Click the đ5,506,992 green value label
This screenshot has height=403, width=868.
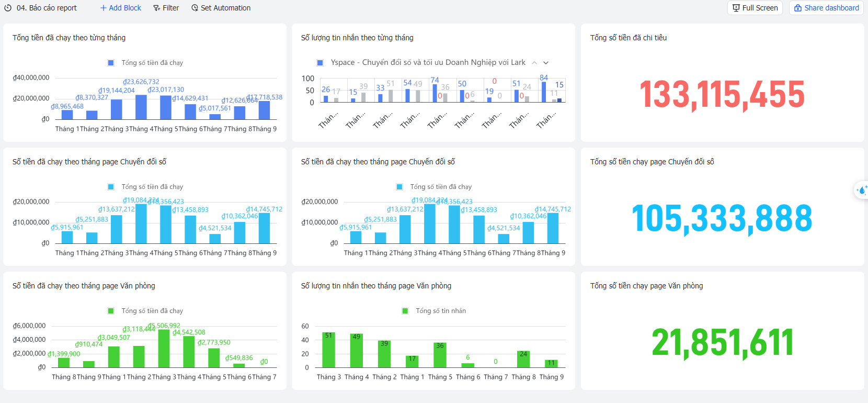(164, 326)
